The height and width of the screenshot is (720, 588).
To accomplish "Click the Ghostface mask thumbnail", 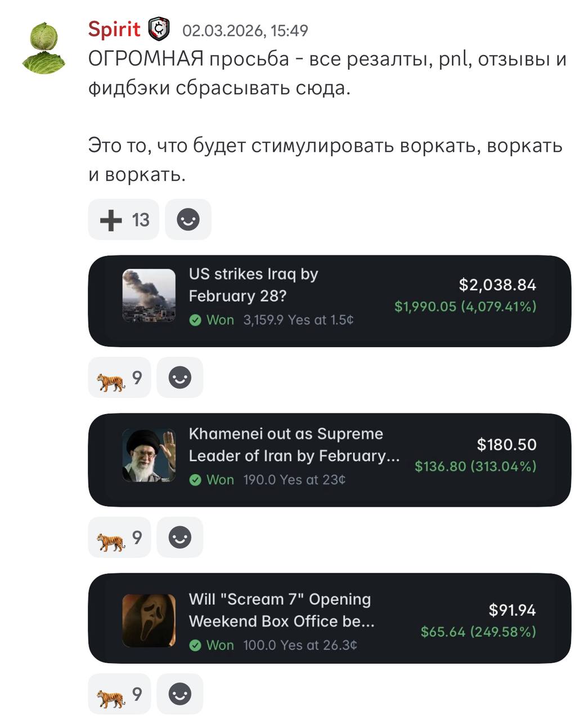I will click(x=149, y=620).
